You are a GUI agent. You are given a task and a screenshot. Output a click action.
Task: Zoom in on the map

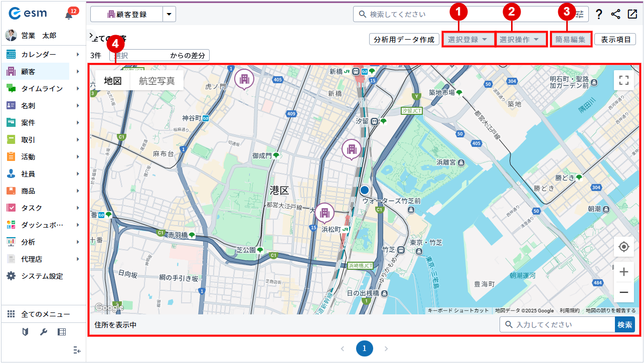(x=624, y=272)
